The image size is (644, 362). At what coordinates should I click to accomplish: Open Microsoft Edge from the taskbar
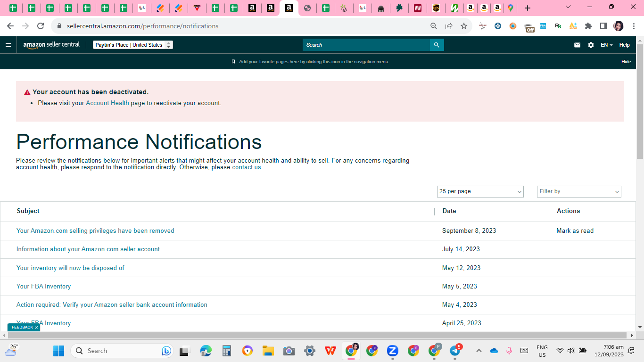[206, 351]
